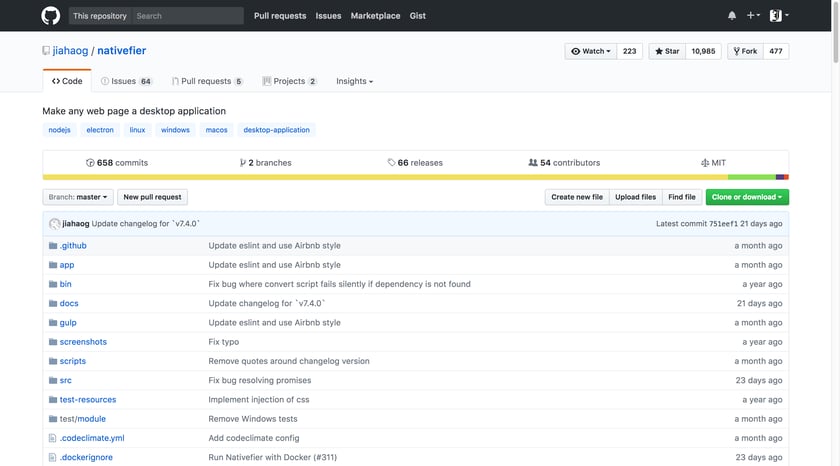Open the nodejs topic tag

59,130
